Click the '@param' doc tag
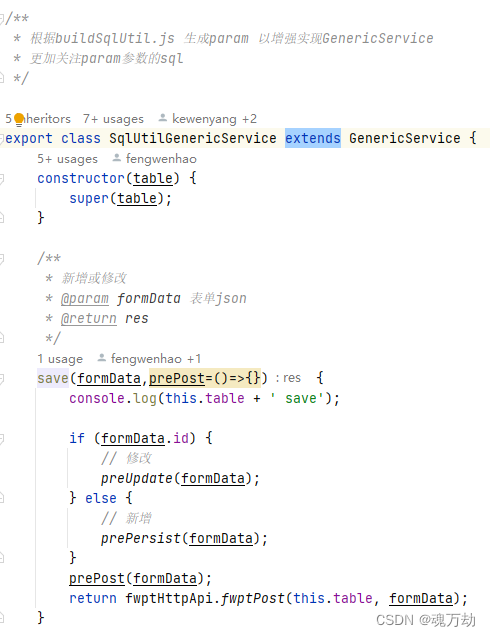Image resolution: width=490 pixels, height=637 pixels. 85,299
